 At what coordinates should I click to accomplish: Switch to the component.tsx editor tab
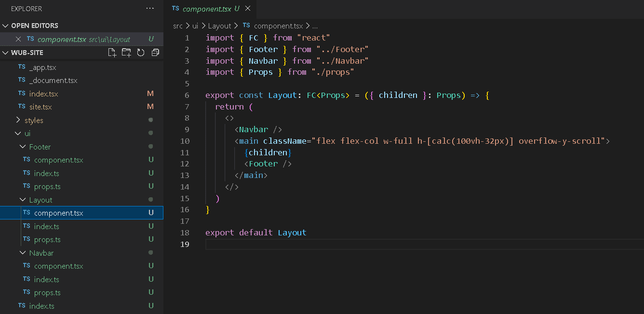point(205,9)
